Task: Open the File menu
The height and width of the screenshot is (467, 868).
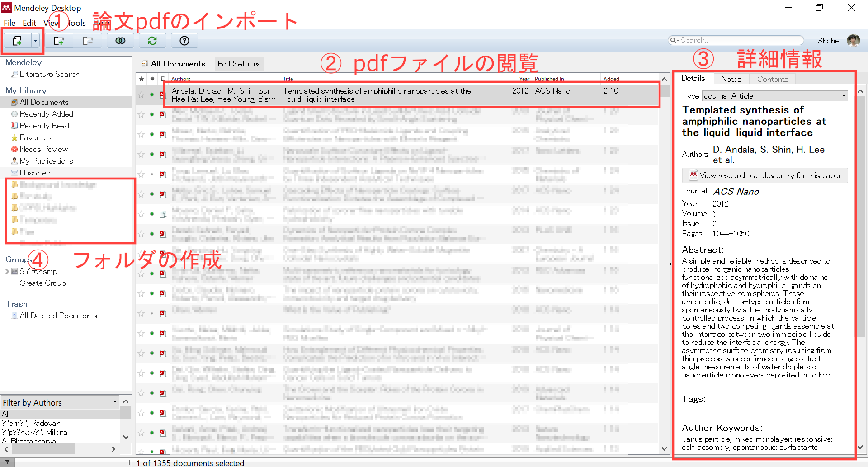Action: [x=9, y=23]
